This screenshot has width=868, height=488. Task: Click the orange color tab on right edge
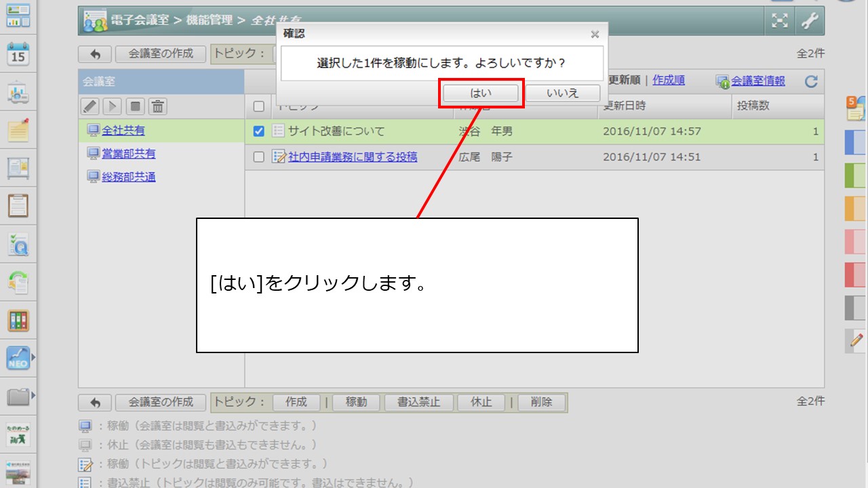pyautogui.click(x=855, y=208)
